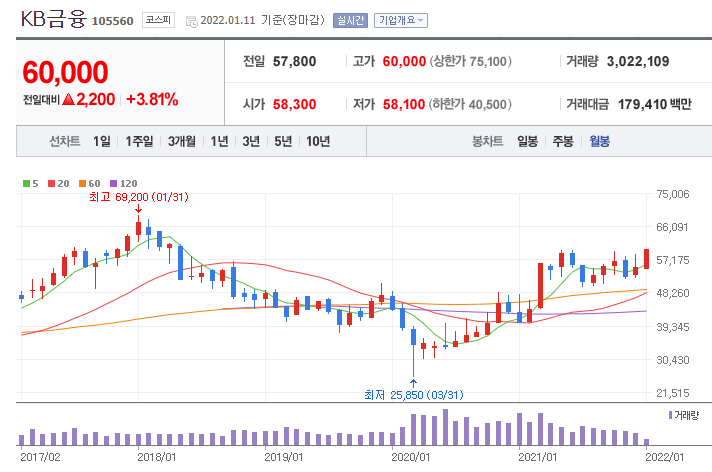Viewport: 712px width, 472px height.
Task: Click the red up-triangle change icon
Action: pos(69,99)
